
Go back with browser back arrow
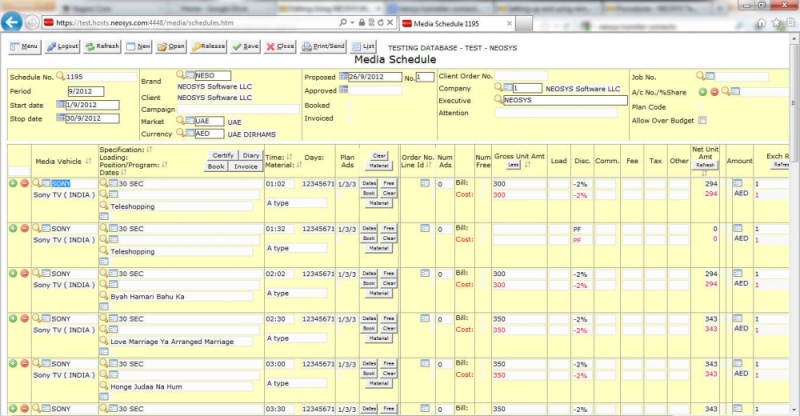11,22
